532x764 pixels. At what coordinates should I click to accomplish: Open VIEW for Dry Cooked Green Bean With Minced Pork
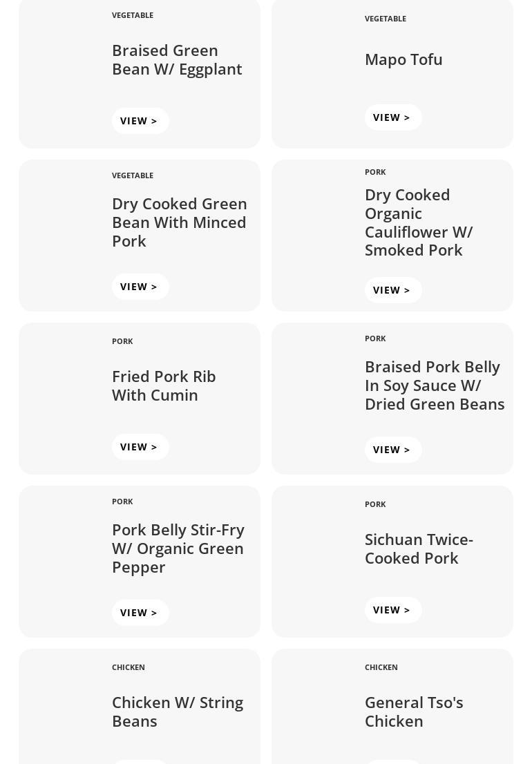click(140, 287)
